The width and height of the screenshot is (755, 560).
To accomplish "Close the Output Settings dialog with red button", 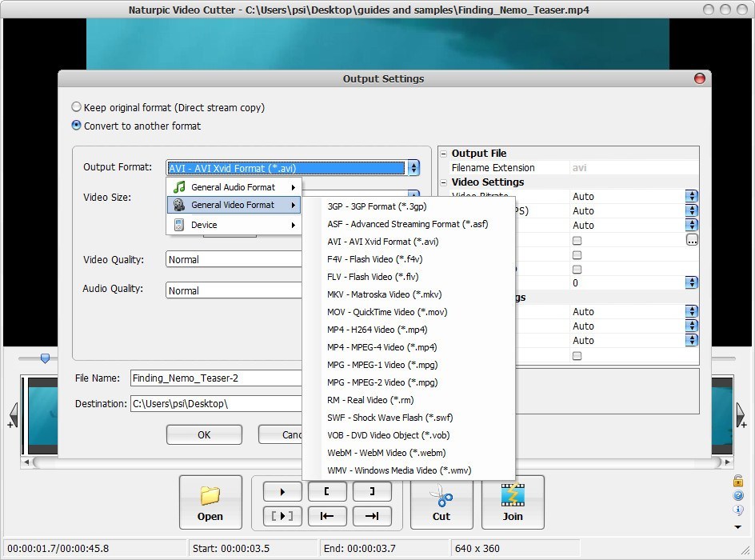I will point(700,78).
